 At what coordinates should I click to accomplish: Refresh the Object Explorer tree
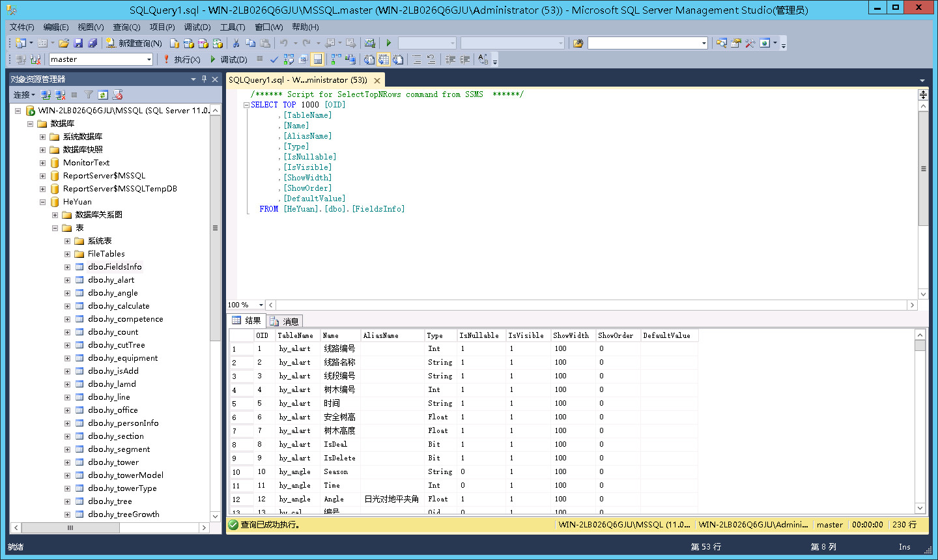103,95
